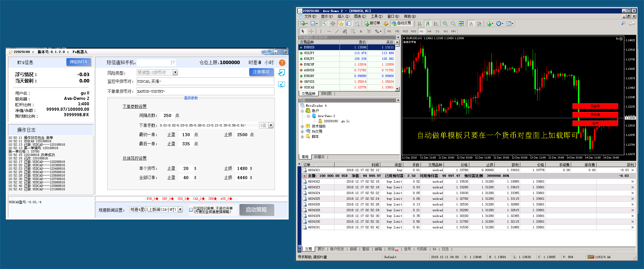Image resolution: width=644 pixels, height=269 pixels.
Task: Toggle Navigator star-folder icon in MT4 toolbar
Action: [340, 23]
